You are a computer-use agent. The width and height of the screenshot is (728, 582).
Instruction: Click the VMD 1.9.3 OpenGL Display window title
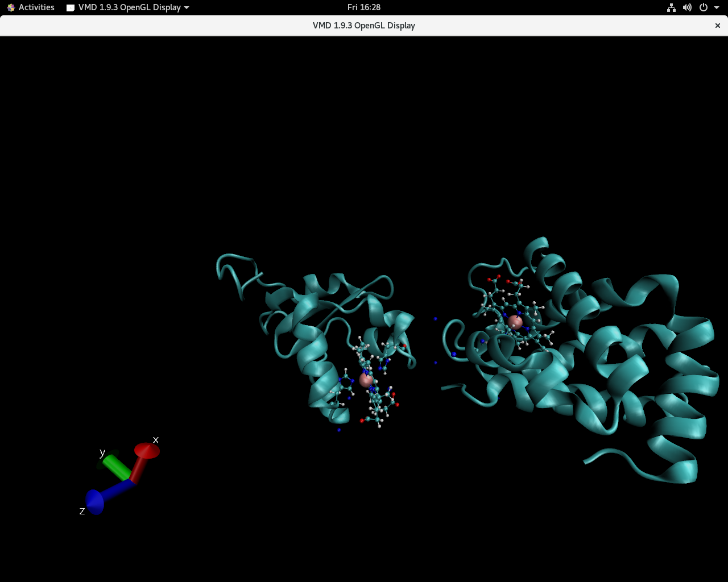363,26
